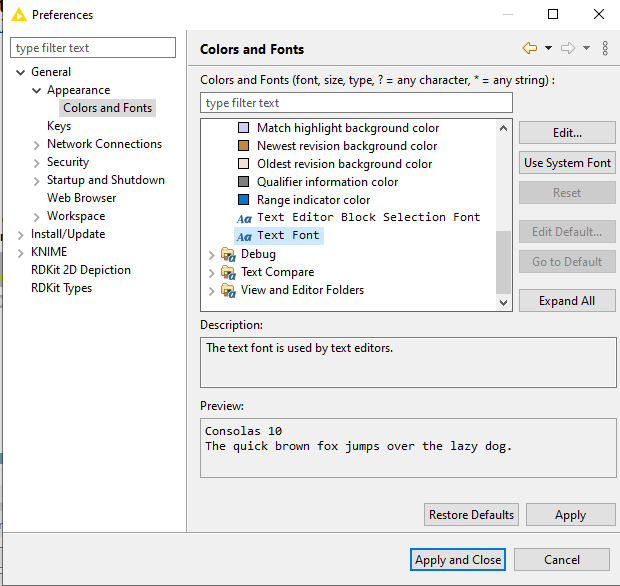Expand the Install/Update node
The height and width of the screenshot is (586, 620).
coord(21,235)
